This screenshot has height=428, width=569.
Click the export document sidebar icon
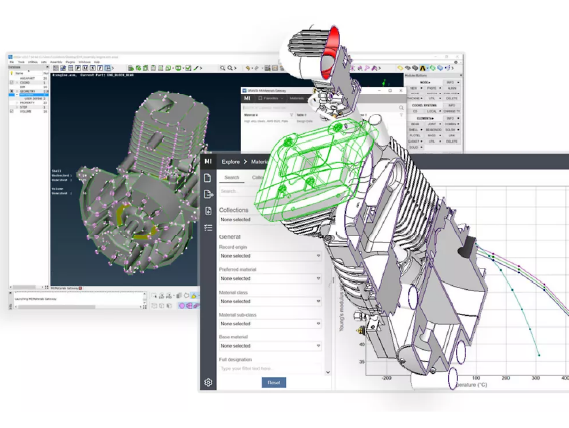pyautogui.click(x=208, y=195)
